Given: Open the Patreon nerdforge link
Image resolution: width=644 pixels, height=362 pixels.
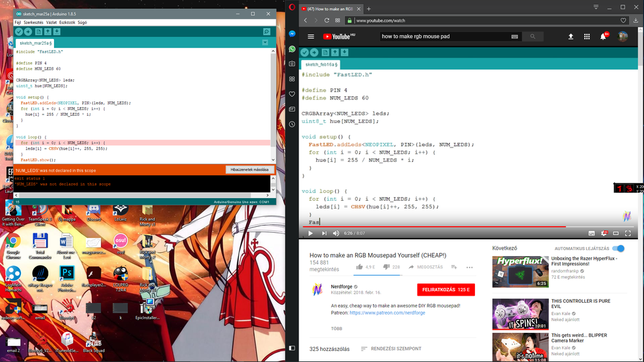Looking at the screenshot, I should click(x=387, y=313).
